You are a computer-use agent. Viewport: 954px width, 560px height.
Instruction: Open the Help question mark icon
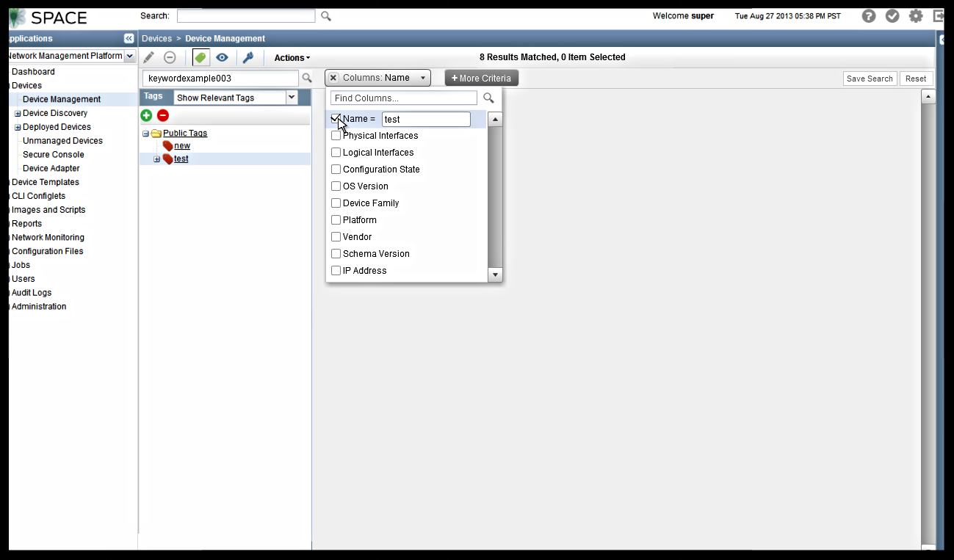869,16
